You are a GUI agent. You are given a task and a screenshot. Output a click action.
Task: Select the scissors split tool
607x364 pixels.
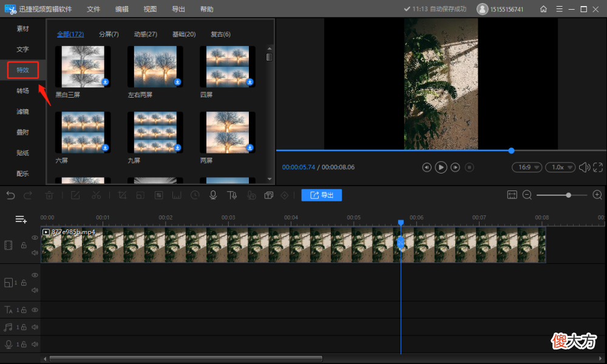click(96, 195)
